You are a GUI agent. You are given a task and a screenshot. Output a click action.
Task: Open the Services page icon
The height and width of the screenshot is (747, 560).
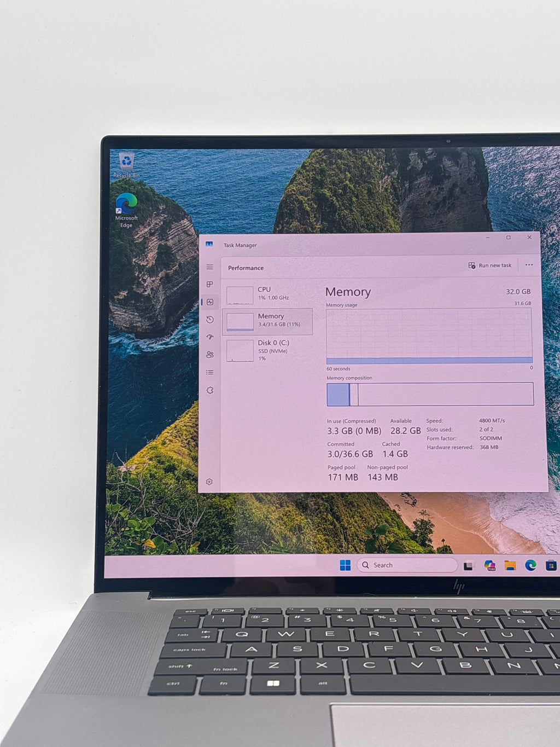pyautogui.click(x=210, y=390)
